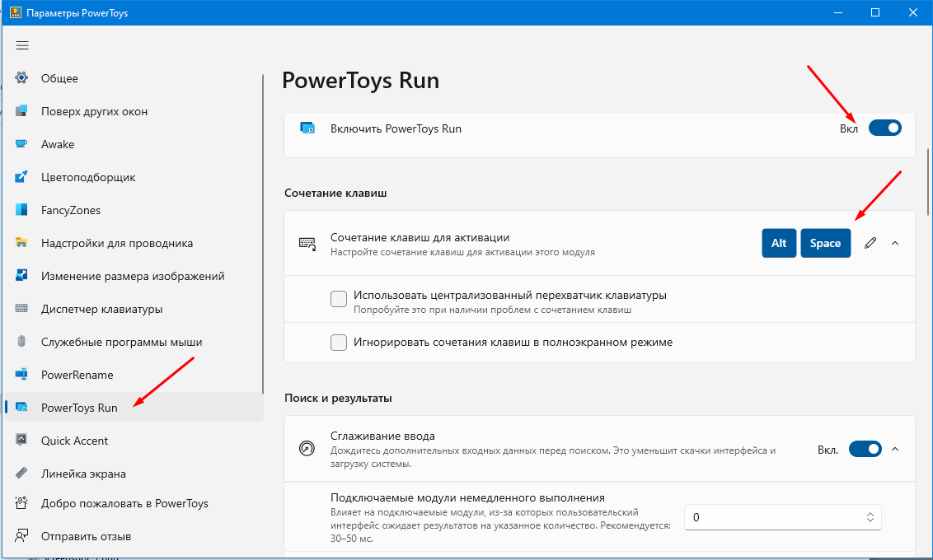Click the Alt key shortcut button
Image resolution: width=933 pixels, height=560 pixels.
click(779, 243)
